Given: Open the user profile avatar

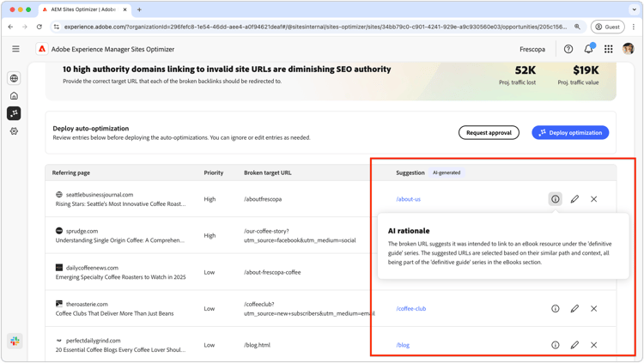Looking at the screenshot, I should [628, 49].
